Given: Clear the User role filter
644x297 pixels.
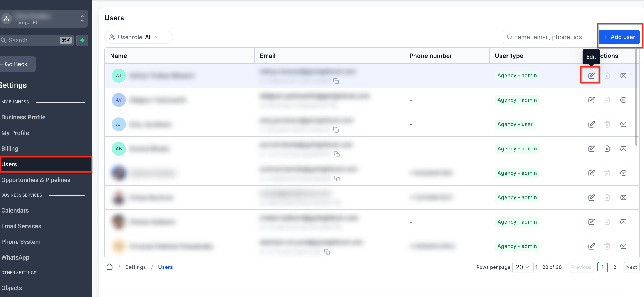Looking at the screenshot, I should (166, 37).
